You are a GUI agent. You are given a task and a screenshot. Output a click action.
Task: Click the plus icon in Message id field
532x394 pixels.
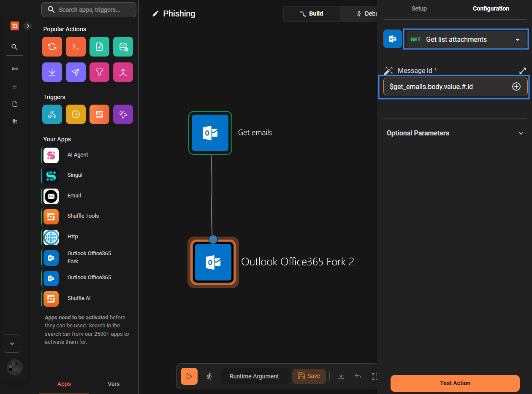pos(516,86)
